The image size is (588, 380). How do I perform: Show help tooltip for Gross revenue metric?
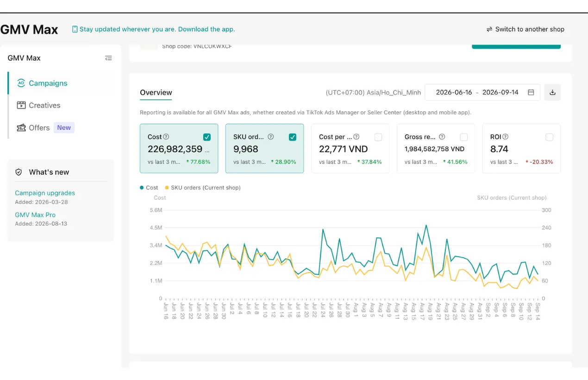[442, 137]
